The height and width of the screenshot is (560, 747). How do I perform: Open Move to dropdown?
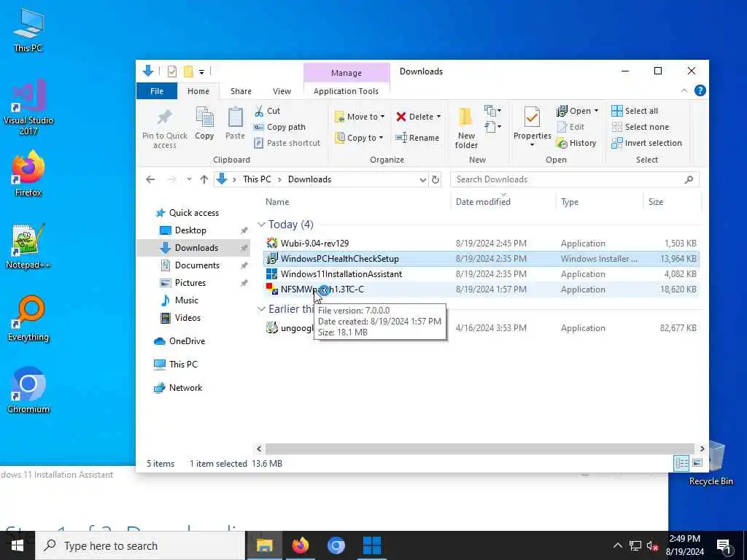click(x=360, y=117)
